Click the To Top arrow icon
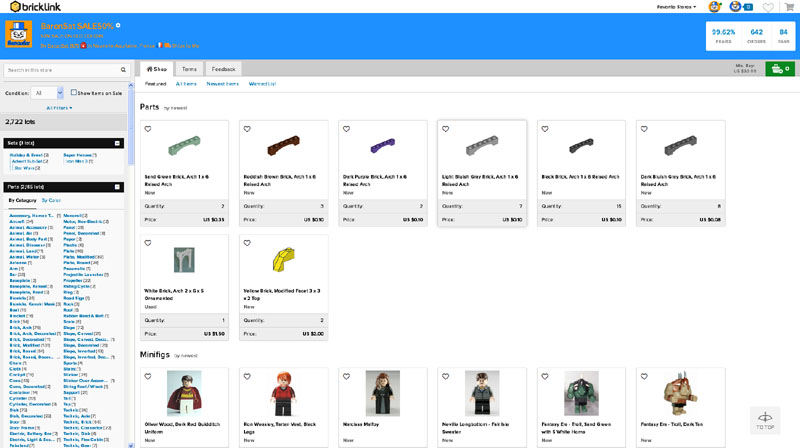Image resolution: width=800 pixels, height=448 pixels. point(765,419)
